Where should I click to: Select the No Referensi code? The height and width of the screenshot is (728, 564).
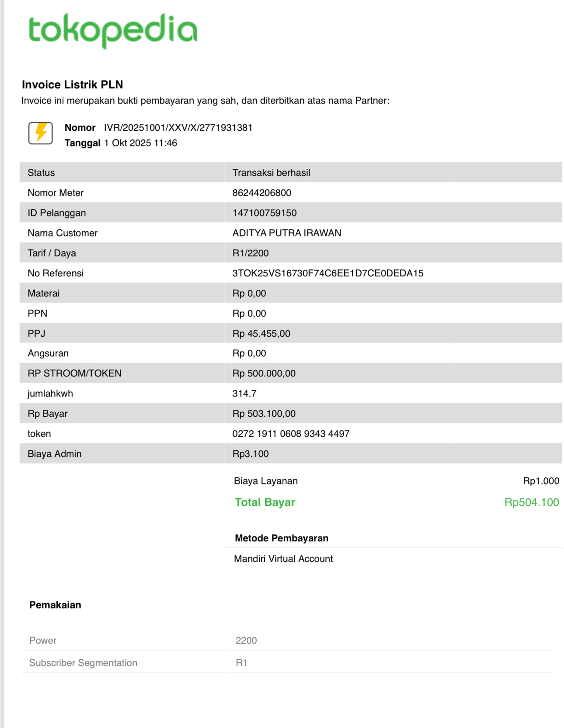click(x=327, y=273)
